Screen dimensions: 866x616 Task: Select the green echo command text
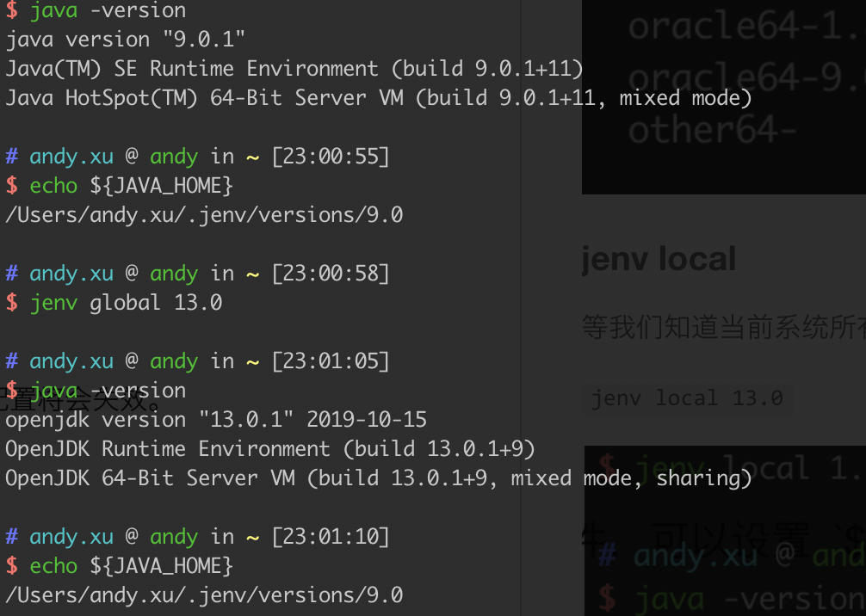click(x=53, y=185)
